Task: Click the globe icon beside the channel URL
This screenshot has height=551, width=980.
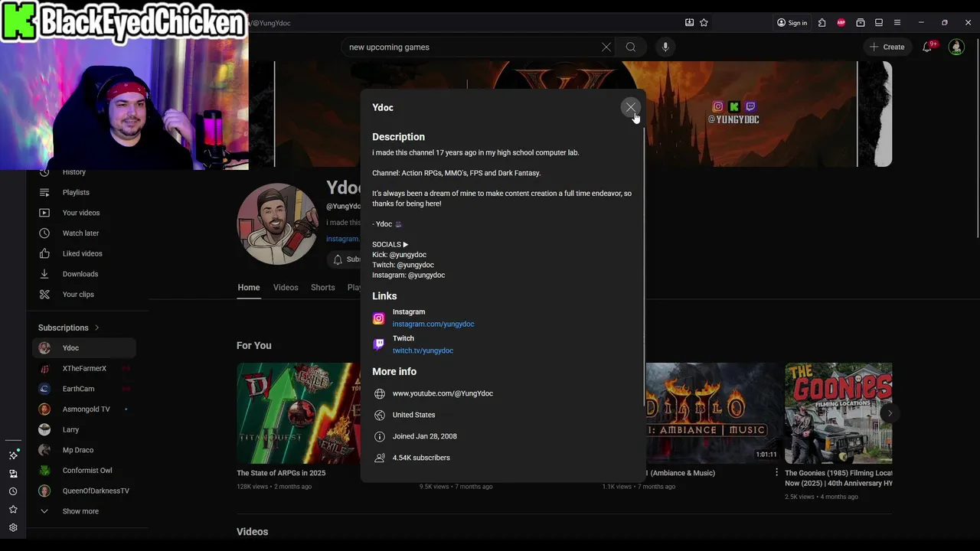Action: pyautogui.click(x=379, y=393)
